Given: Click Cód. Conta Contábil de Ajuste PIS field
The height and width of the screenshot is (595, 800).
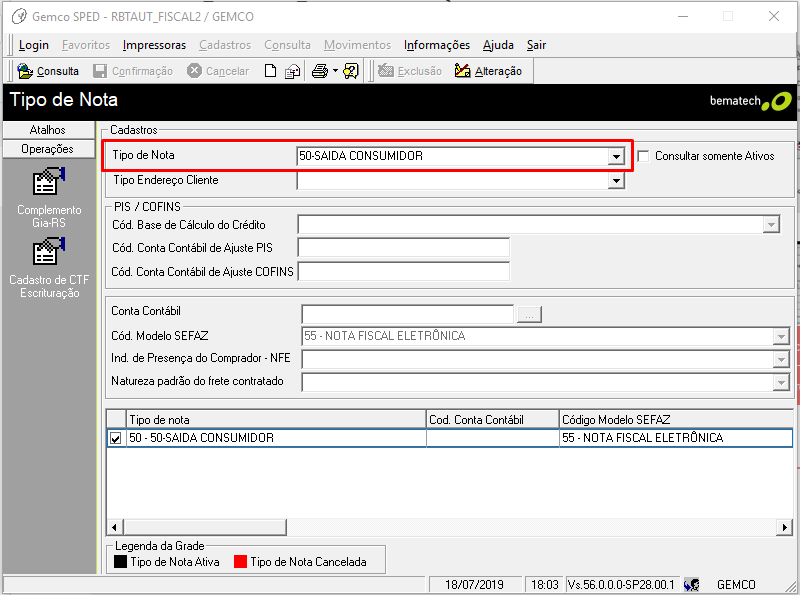Looking at the screenshot, I should [x=404, y=247].
